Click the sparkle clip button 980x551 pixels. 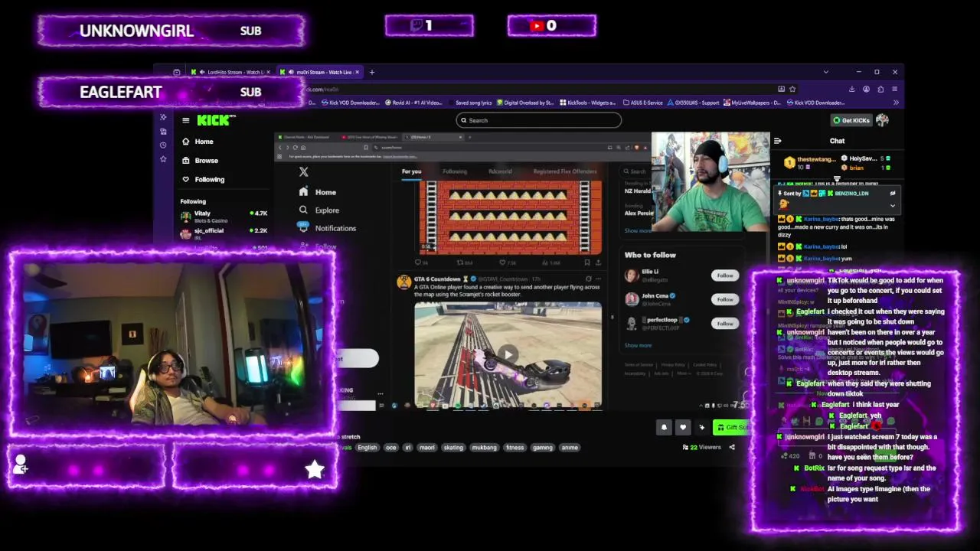(x=701, y=428)
